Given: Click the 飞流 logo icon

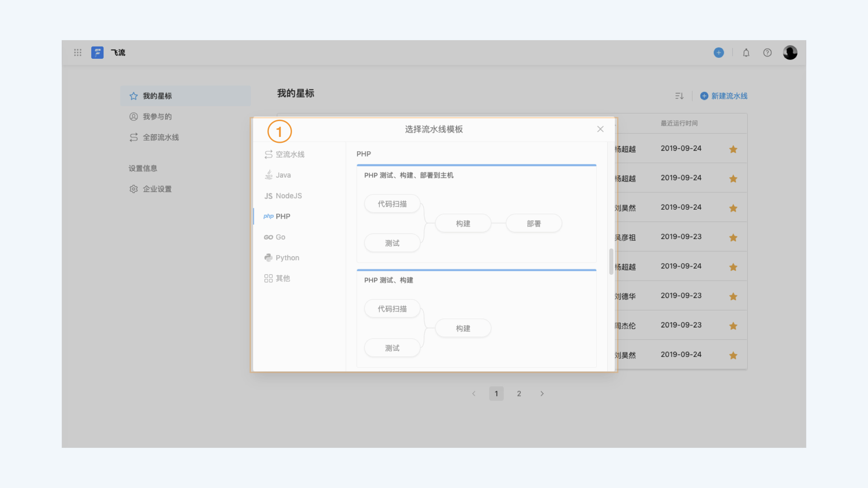Looking at the screenshot, I should point(97,52).
